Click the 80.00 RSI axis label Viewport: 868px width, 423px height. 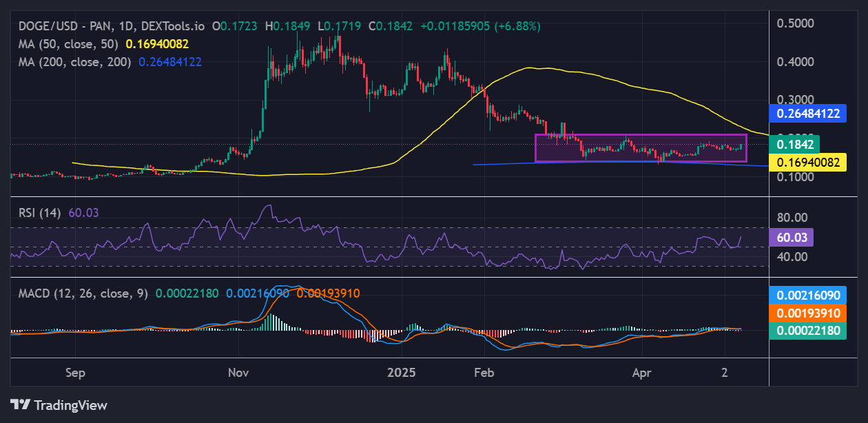point(792,218)
